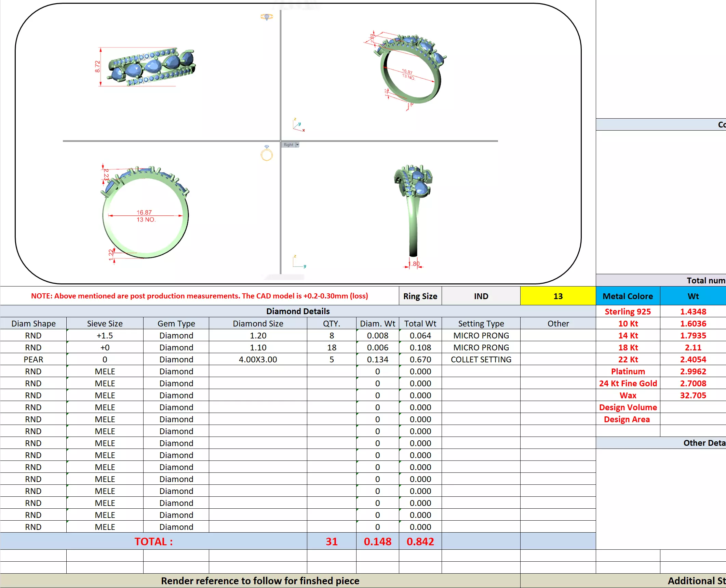Click the PEAR diamond shape cell

tap(33, 359)
